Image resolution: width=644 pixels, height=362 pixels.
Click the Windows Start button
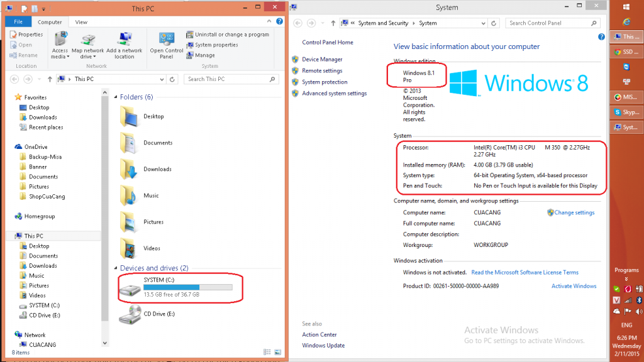pos(626,7)
